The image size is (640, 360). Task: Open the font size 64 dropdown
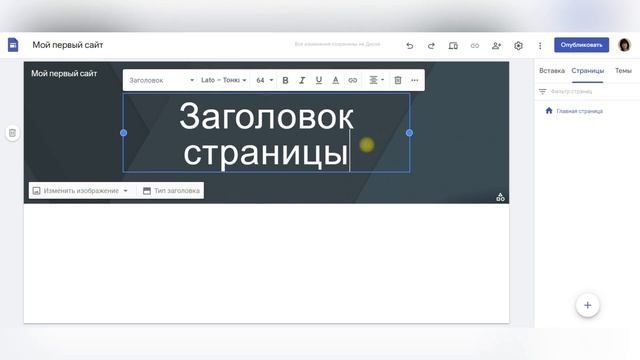(264, 80)
